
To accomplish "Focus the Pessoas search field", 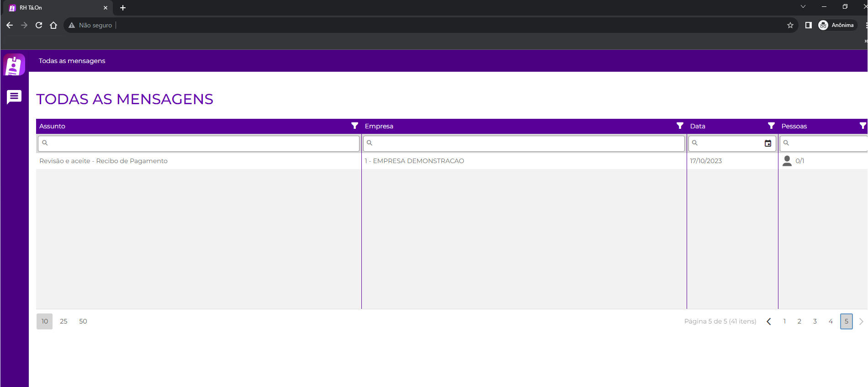I will pos(824,143).
